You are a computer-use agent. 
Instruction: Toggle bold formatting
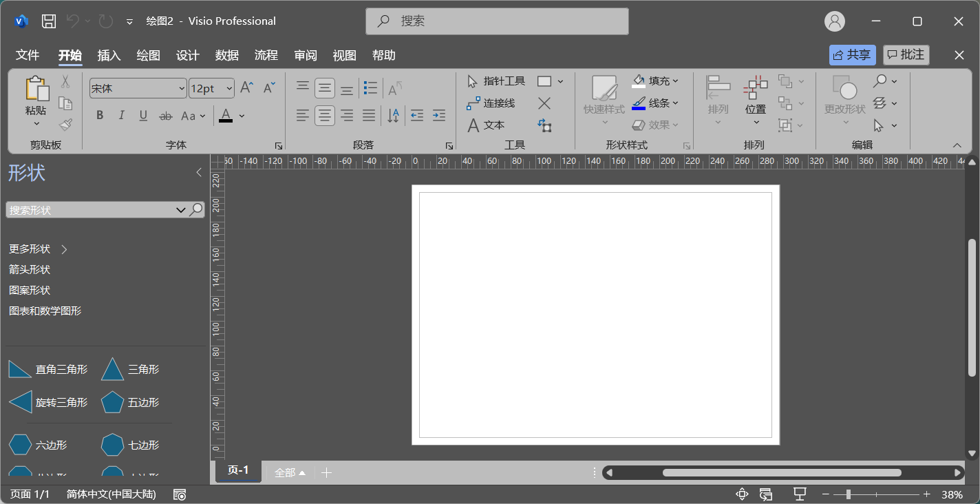(100, 116)
